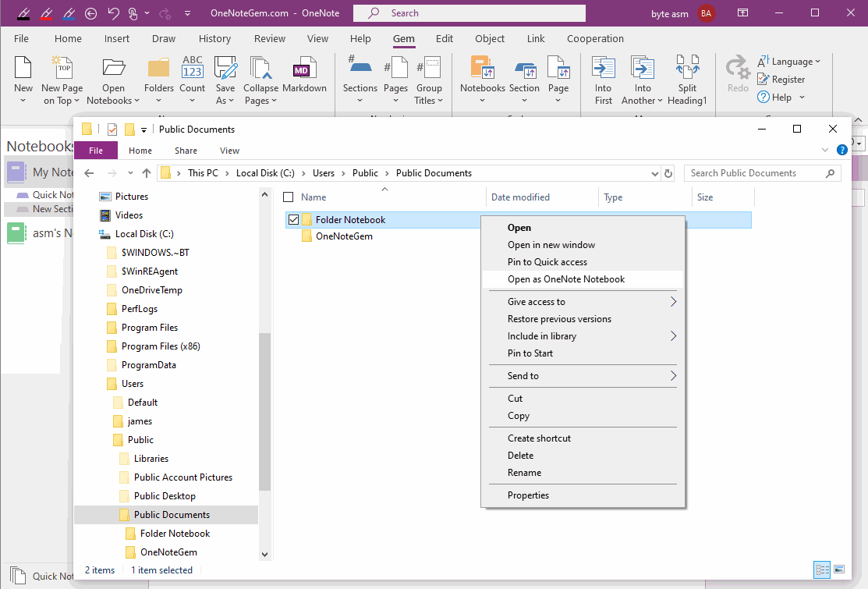This screenshot has height=589, width=868.
Task: Click the red pen in quick access toolbar
Action: 47,13
